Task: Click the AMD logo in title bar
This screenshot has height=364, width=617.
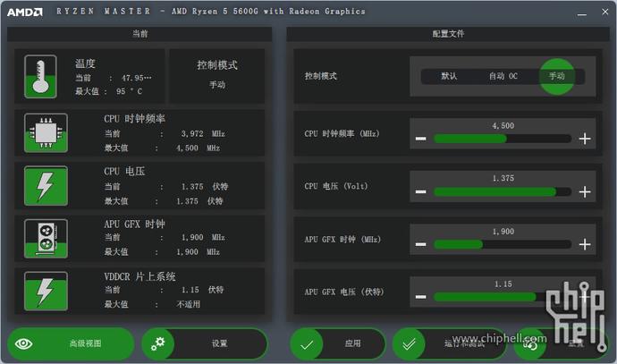Action: tap(24, 13)
